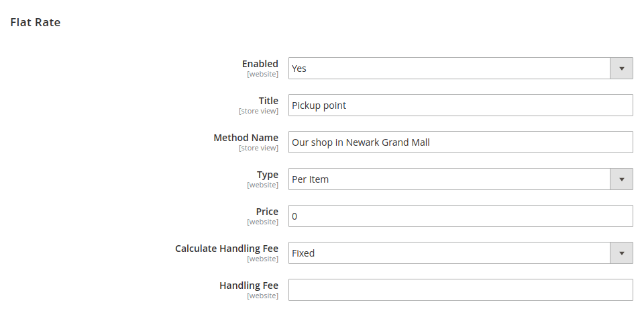
Task: Open the Calculate Handling Fee dropdown showing Fixed
Action: tap(449, 253)
